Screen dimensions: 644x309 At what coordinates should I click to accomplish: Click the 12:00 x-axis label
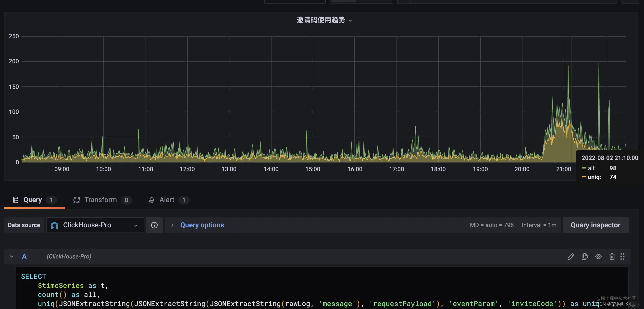coord(187,169)
